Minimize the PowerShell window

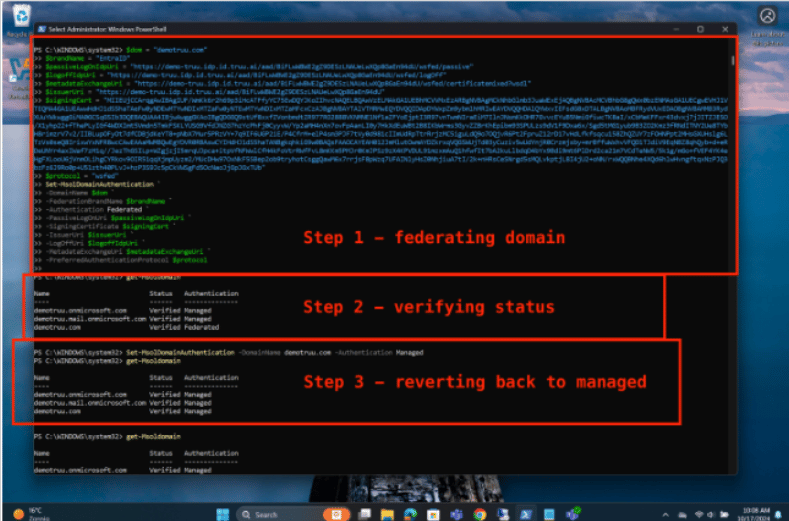[676, 29]
